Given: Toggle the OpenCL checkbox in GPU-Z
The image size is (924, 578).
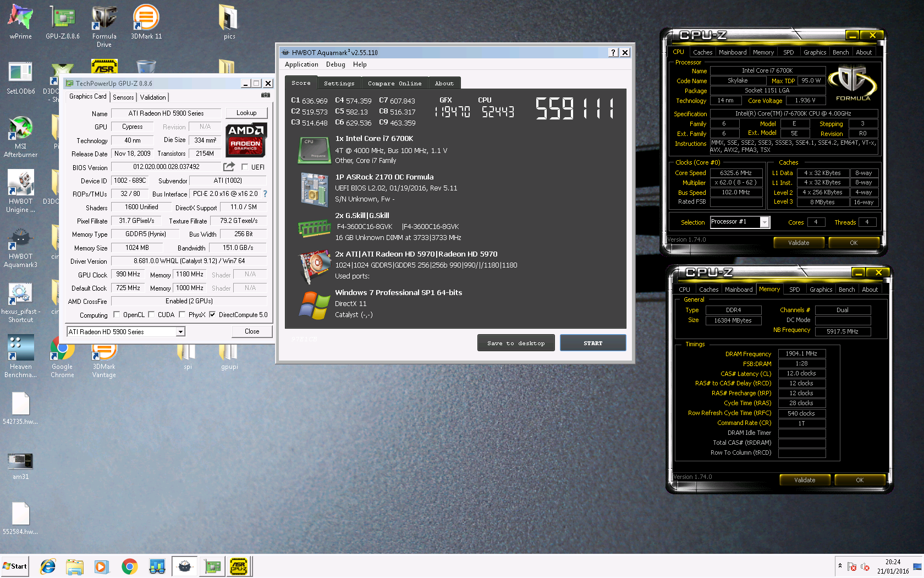Looking at the screenshot, I should coord(117,315).
